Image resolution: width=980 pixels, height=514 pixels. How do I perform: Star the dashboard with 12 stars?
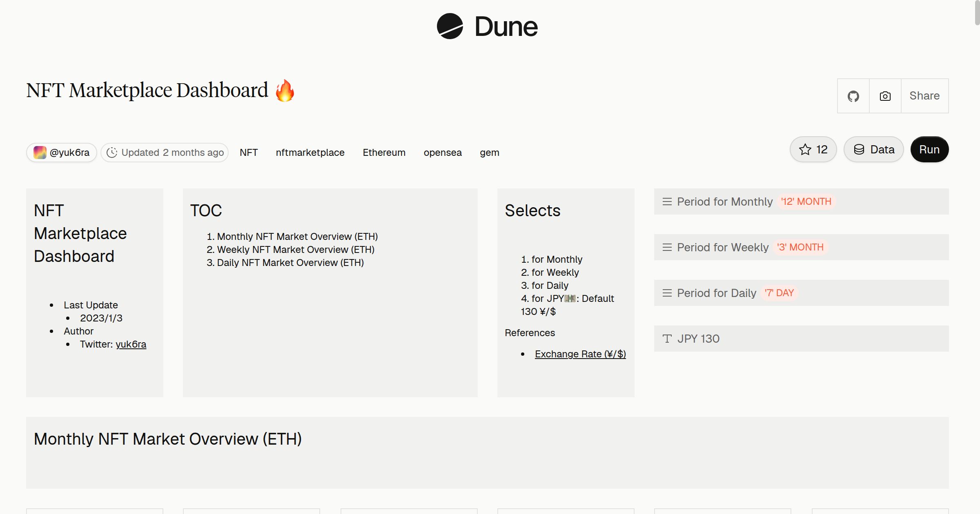point(813,149)
